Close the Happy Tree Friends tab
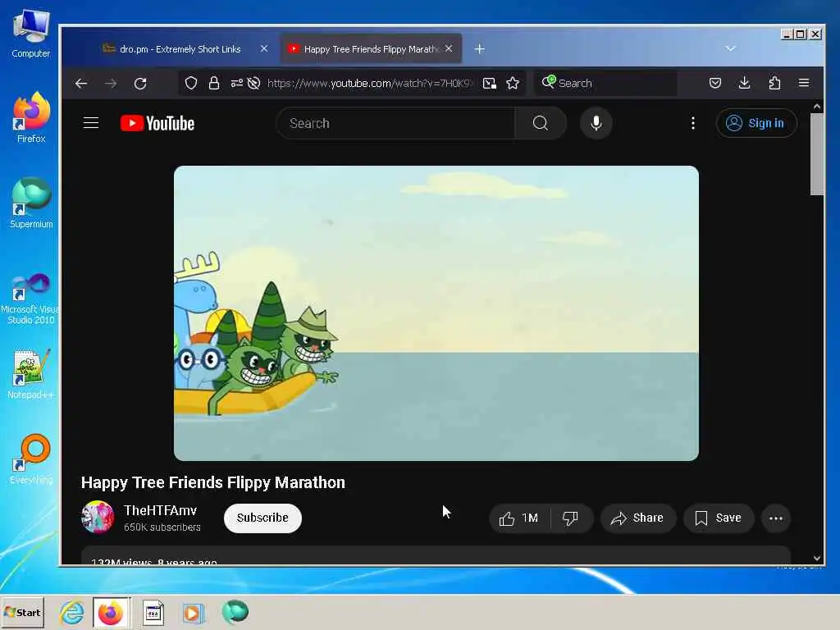840x630 pixels. 449,48
